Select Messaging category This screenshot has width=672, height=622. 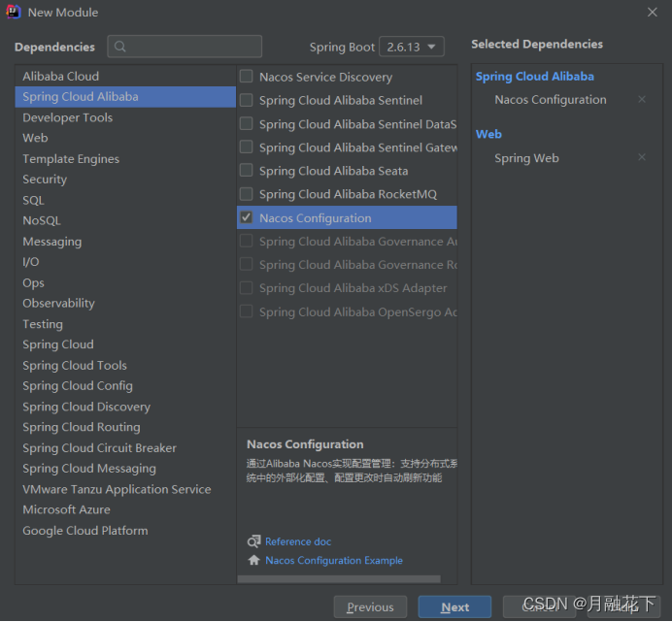[x=125, y=242]
